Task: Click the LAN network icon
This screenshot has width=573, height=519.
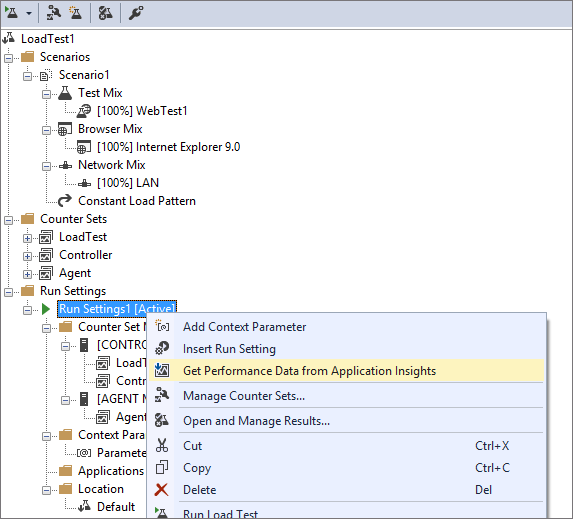Action: (x=84, y=183)
